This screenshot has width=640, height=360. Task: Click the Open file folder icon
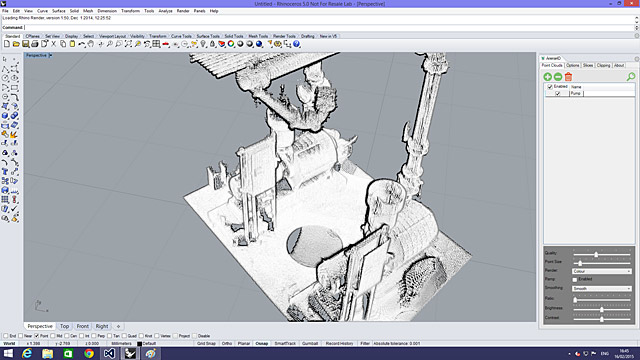[16, 44]
